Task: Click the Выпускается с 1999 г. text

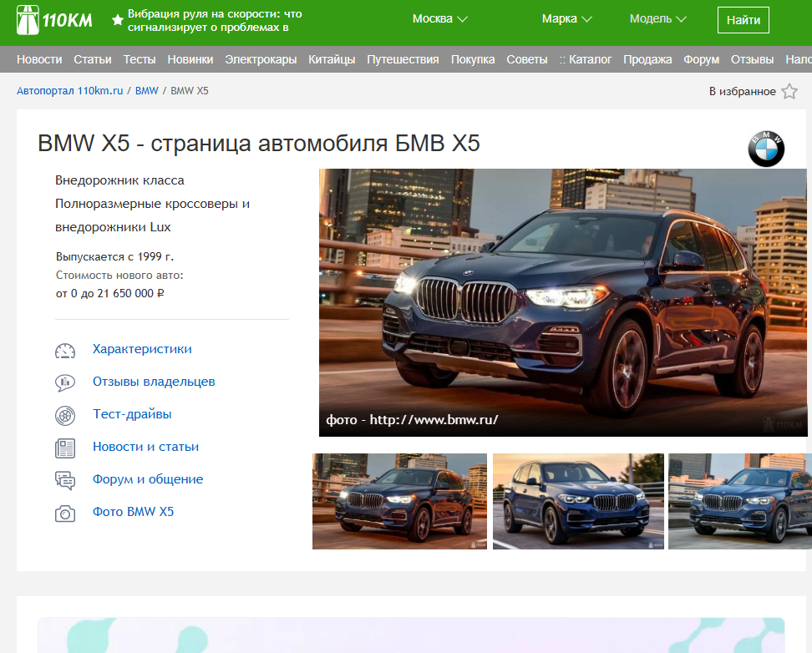Action: coord(115,257)
